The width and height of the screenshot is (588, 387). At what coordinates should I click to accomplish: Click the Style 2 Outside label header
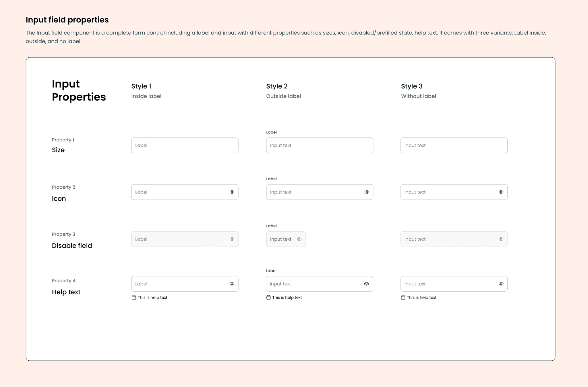[283, 96]
